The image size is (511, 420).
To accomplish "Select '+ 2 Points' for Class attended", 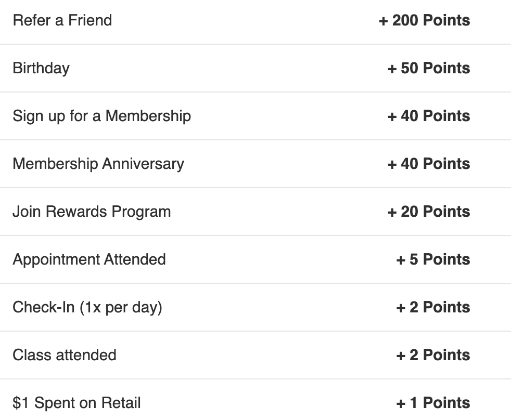I will click(433, 355).
